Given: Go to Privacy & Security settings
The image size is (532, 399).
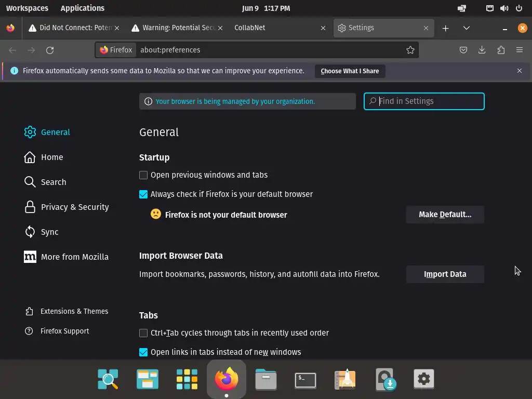Looking at the screenshot, I should click(75, 207).
